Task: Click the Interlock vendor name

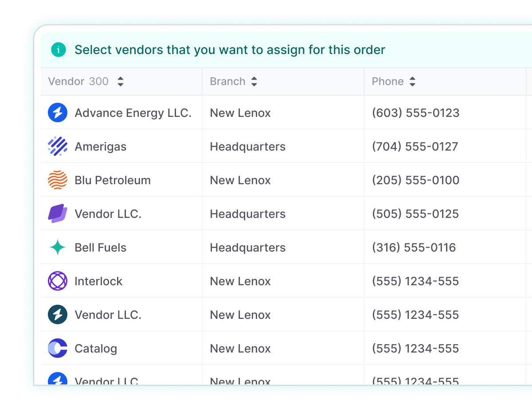Action: [98, 281]
